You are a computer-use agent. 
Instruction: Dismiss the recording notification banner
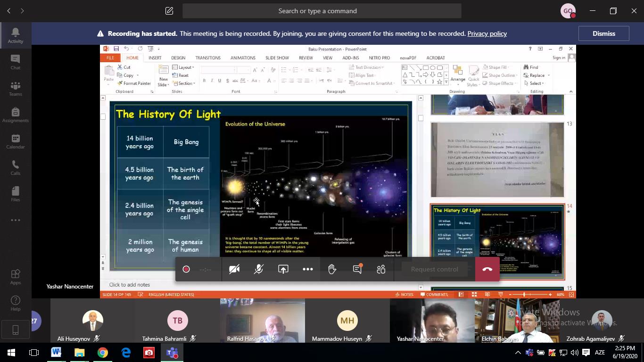(x=603, y=33)
